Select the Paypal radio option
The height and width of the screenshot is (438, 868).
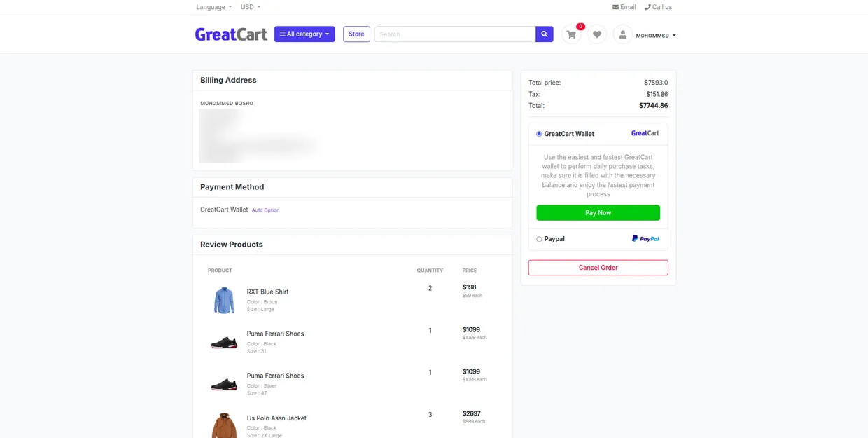(x=539, y=240)
